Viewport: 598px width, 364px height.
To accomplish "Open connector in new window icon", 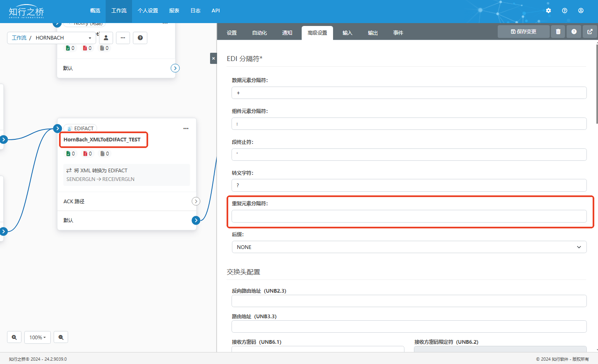I will (x=590, y=32).
